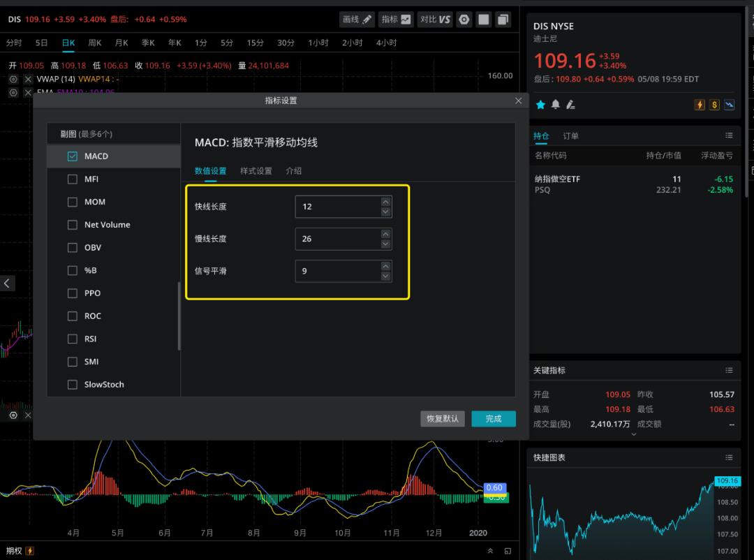Open the 指标 indicators menu
754x560 pixels.
coord(396,20)
